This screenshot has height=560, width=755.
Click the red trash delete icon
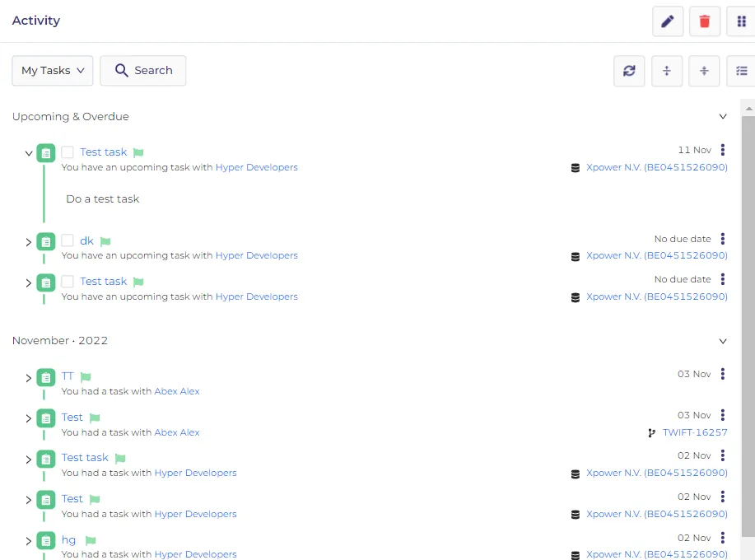coord(705,21)
